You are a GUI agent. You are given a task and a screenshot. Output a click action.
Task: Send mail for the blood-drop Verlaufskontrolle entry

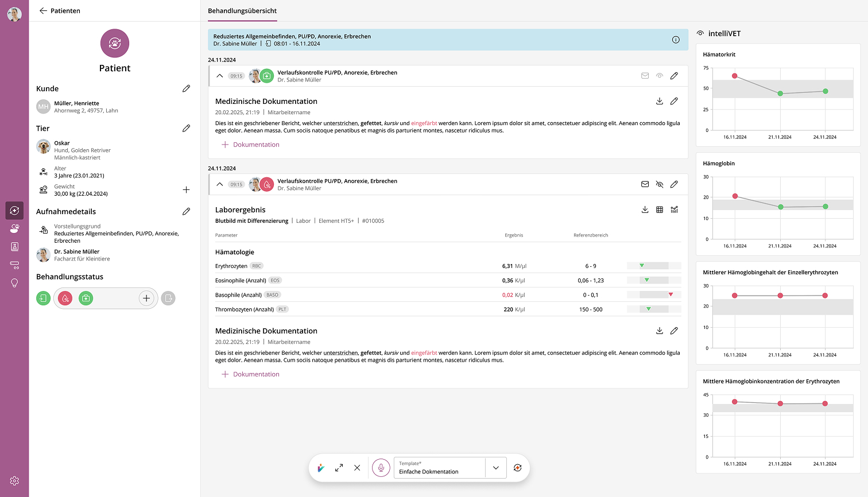coord(645,184)
